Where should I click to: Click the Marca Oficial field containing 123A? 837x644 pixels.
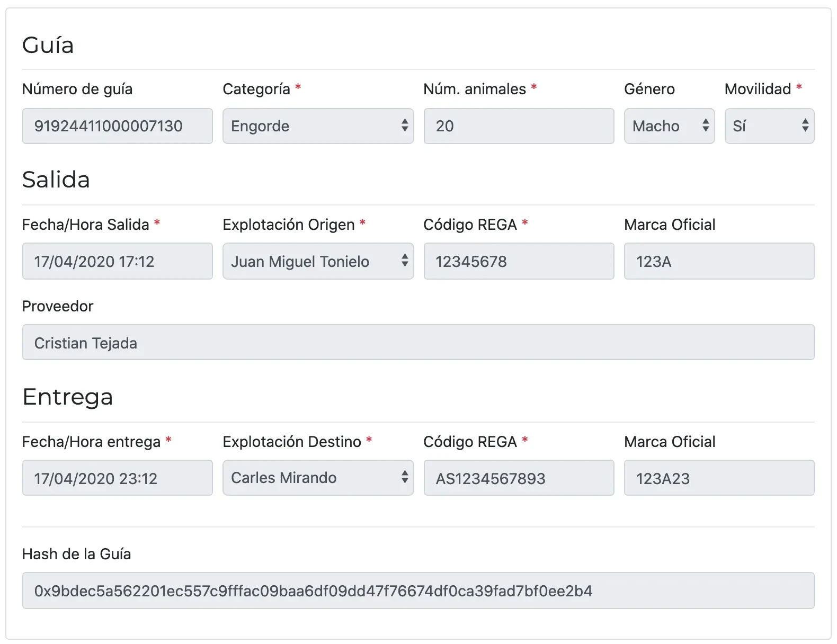tap(719, 261)
